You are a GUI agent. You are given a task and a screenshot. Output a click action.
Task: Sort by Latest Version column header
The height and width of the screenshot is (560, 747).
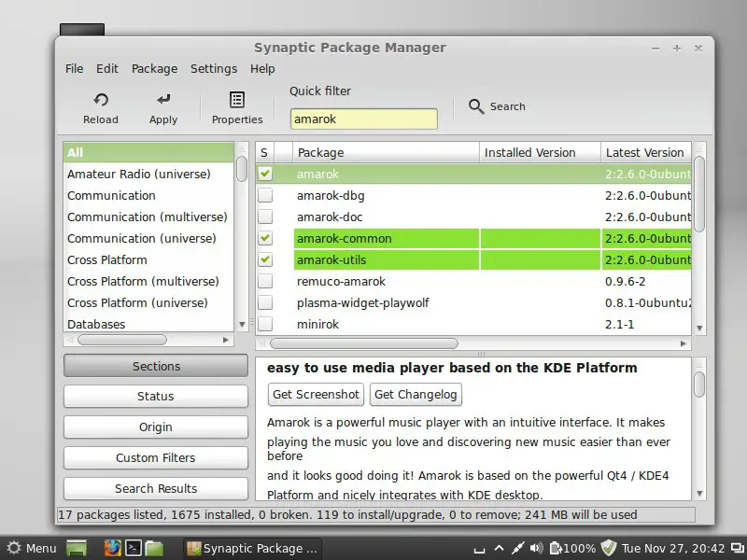[x=646, y=152]
